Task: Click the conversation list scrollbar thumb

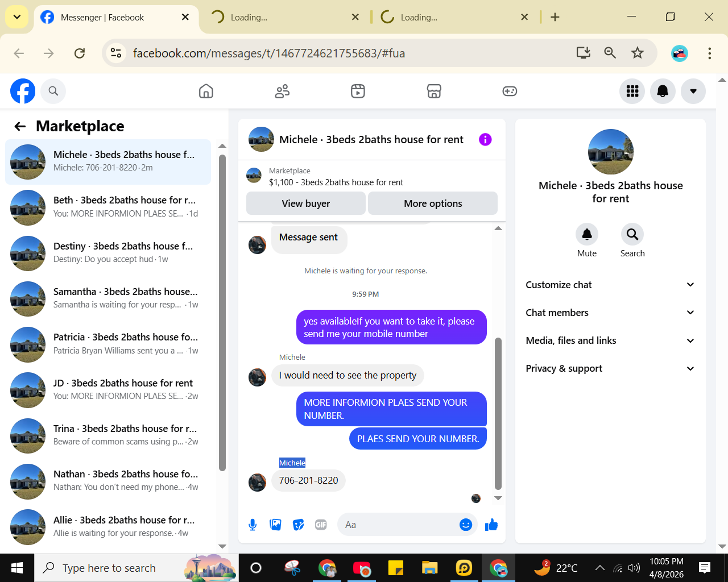Action: coord(222,313)
